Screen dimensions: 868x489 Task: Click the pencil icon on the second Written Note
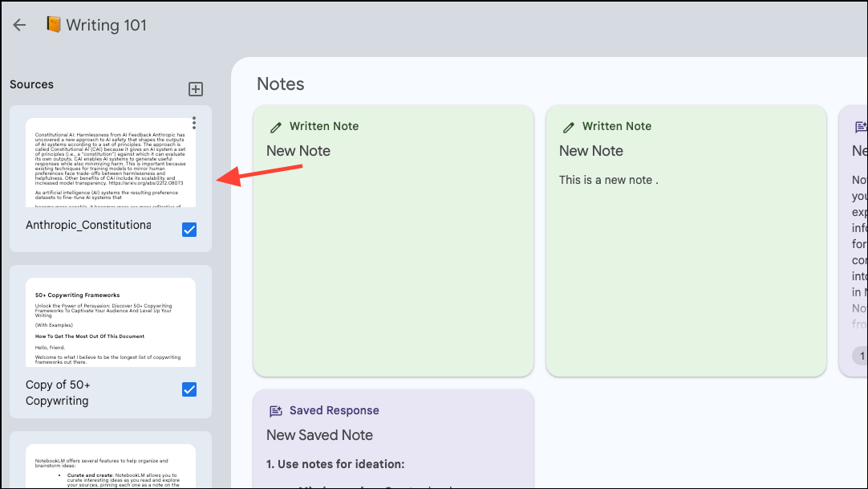click(569, 126)
